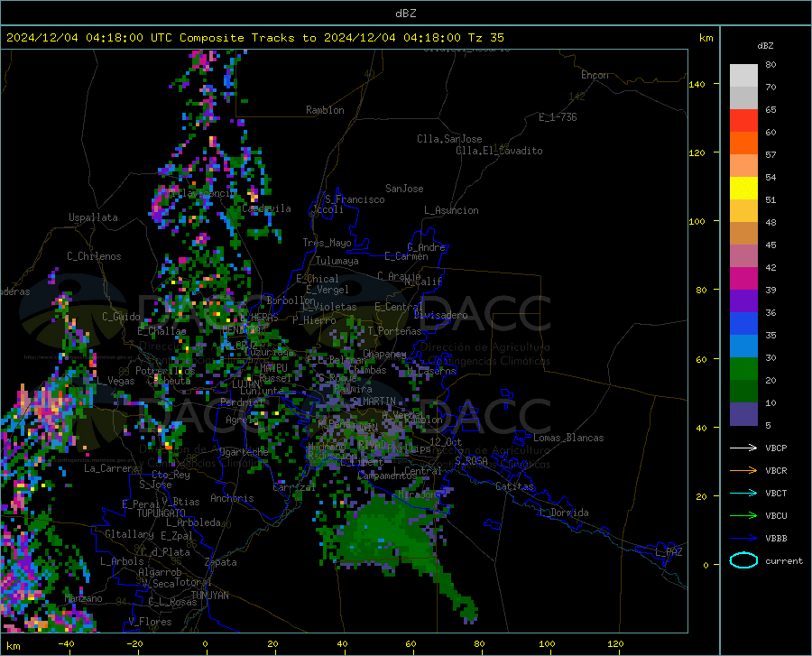Screen dimensions: 812x656
Task: Click the TUPUNGATO map label
Action: coord(161,513)
